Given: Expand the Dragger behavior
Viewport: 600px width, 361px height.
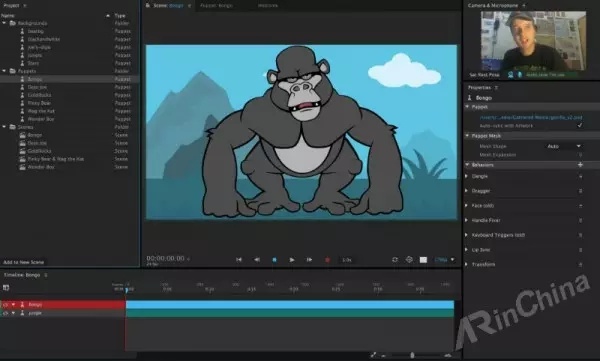Looking at the screenshot, I should [x=466, y=191].
